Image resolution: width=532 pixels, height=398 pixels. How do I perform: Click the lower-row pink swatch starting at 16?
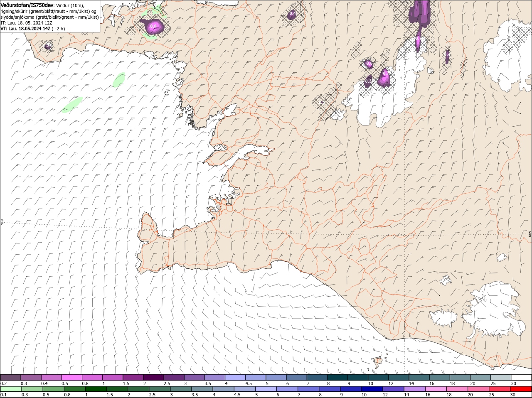[436, 389]
